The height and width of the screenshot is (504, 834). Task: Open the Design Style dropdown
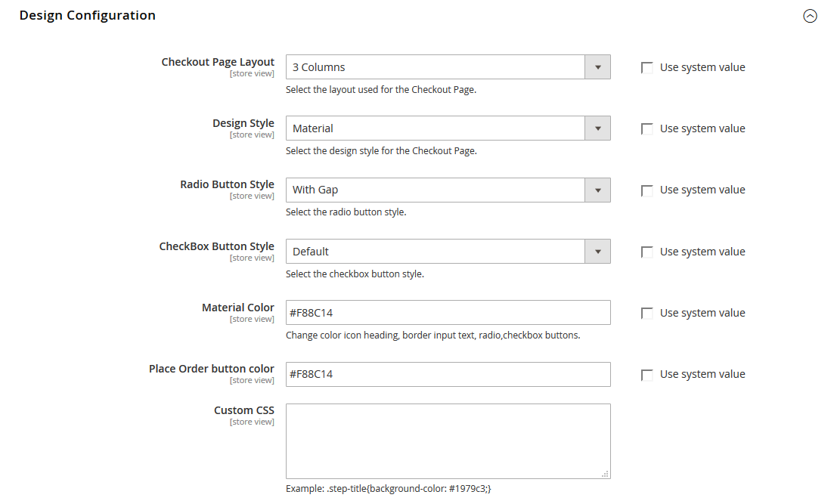coord(436,128)
